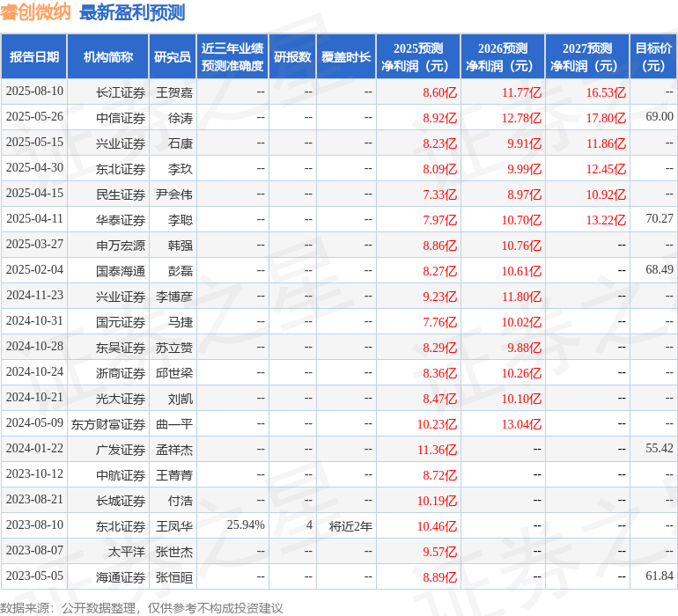Click accuracy value 25.94%
The width and height of the screenshot is (678, 616).
tap(246, 524)
